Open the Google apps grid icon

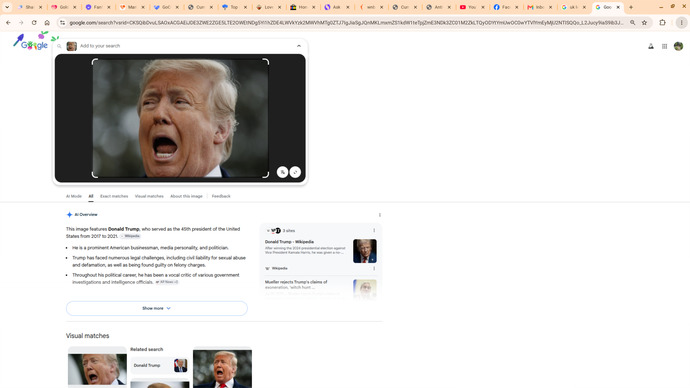[x=664, y=46]
